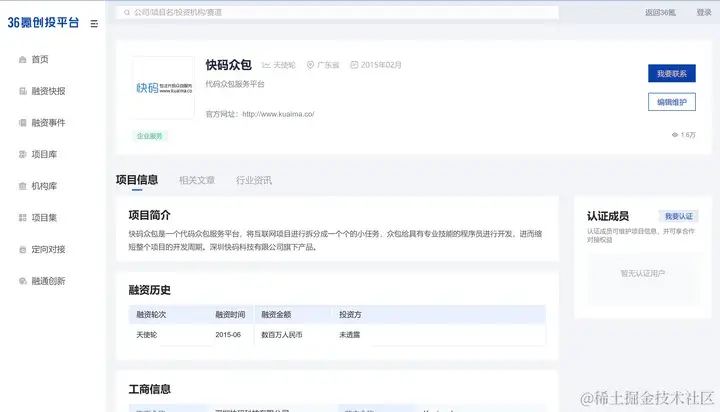The width and height of the screenshot is (720, 412).
Task: Click the view count eye icon
Action: 675,135
